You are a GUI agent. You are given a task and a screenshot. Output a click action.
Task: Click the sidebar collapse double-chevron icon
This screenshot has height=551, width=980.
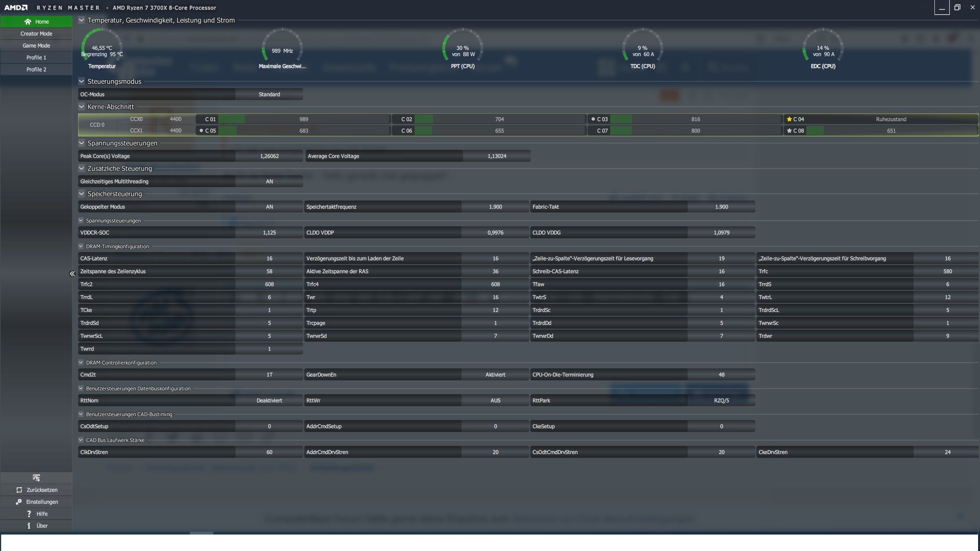click(72, 274)
